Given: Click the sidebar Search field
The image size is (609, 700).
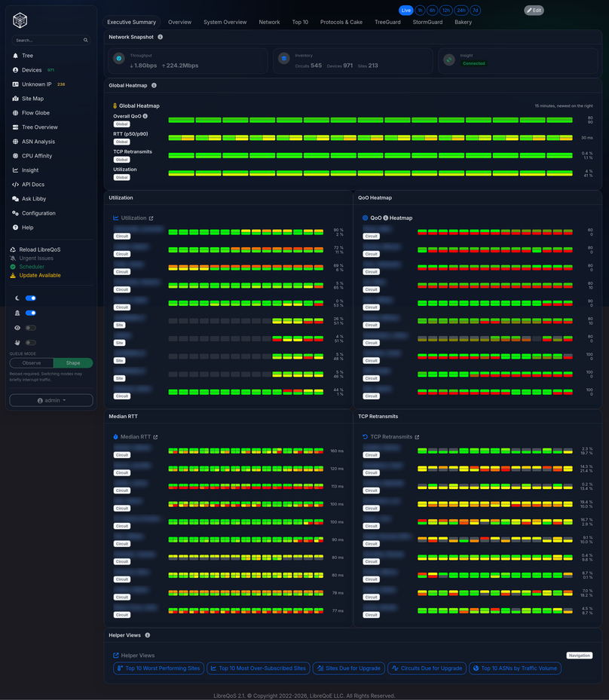Looking at the screenshot, I should coord(51,40).
